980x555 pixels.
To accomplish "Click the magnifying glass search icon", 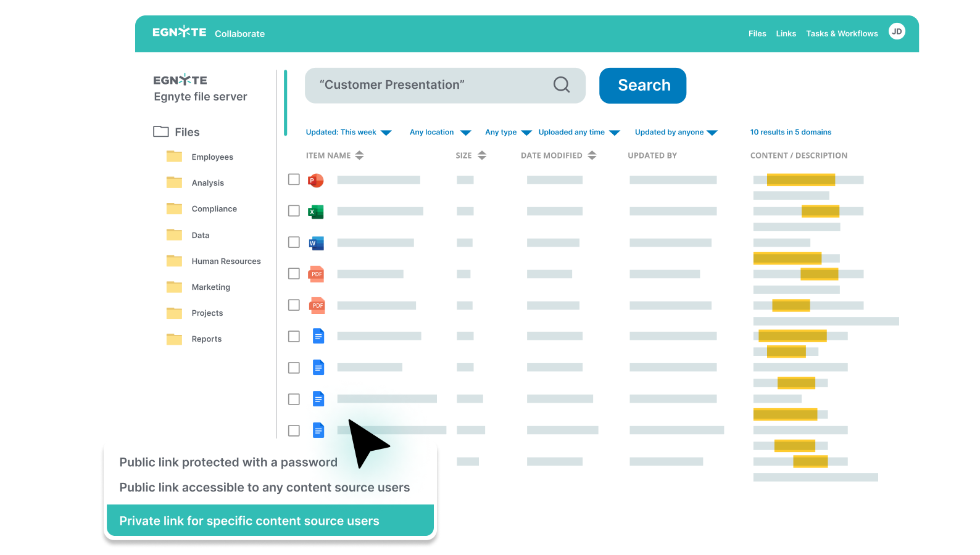I will (561, 84).
